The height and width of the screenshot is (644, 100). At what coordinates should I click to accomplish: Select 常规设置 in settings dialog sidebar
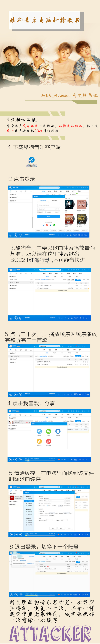click(29, 499)
